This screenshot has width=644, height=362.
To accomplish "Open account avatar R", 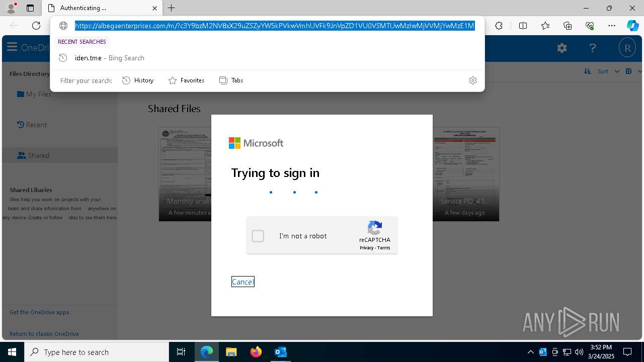I will 627,48.
